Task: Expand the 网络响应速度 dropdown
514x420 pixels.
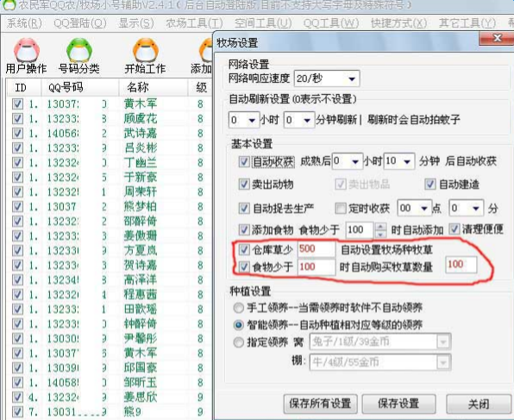Action: coord(352,78)
